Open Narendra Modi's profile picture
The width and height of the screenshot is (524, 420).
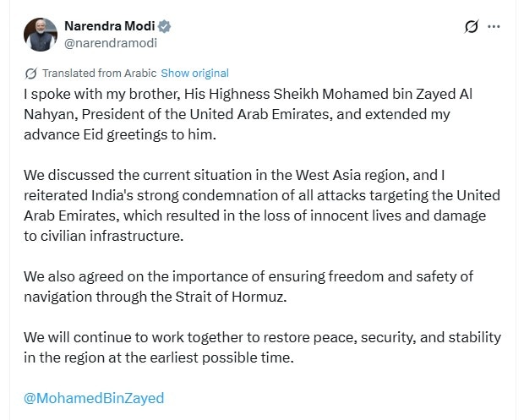[x=38, y=34]
